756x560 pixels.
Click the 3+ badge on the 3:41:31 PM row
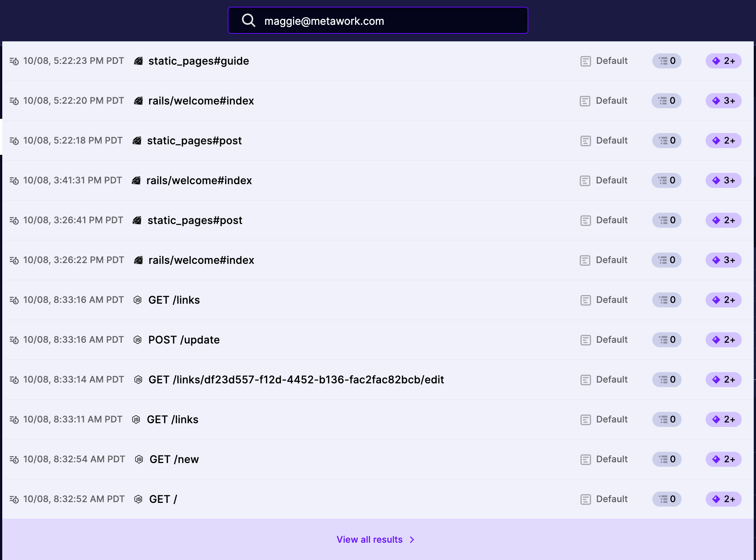[x=723, y=180]
